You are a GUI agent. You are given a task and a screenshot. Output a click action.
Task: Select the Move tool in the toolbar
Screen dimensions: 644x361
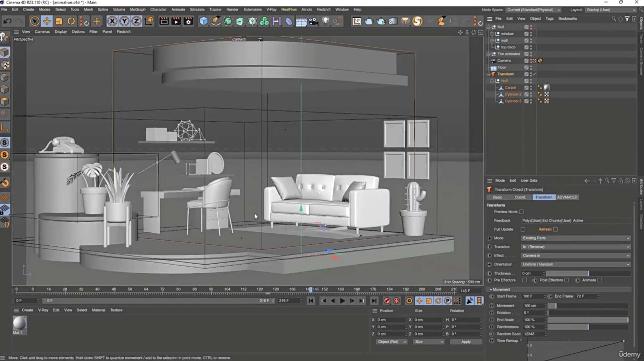pos(46,21)
